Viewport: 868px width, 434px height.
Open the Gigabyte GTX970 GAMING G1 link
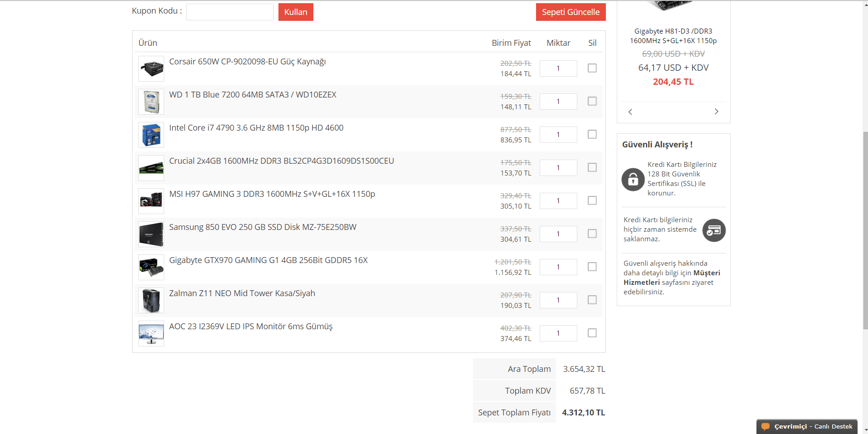(268, 260)
